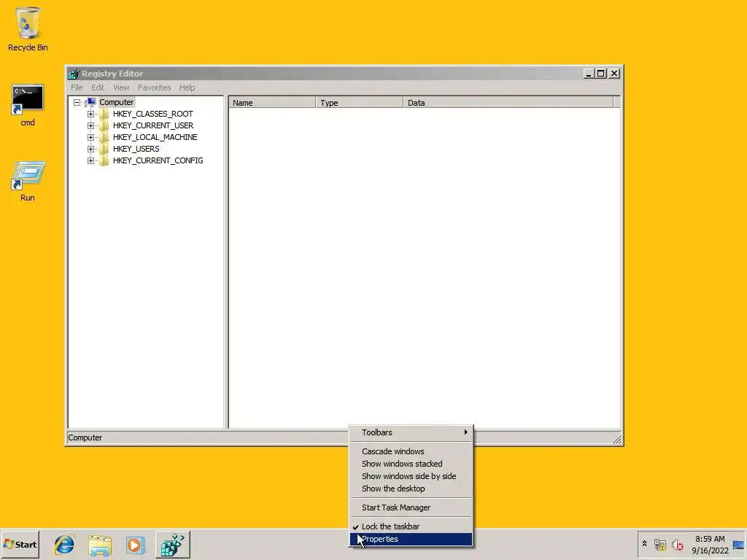Select the HKEY_USERS label

click(136, 149)
